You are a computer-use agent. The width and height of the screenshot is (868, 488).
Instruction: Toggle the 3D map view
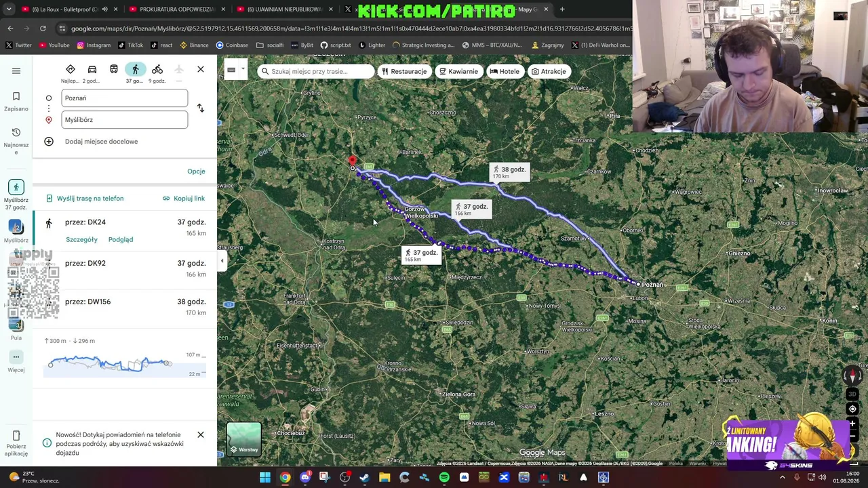click(852, 394)
